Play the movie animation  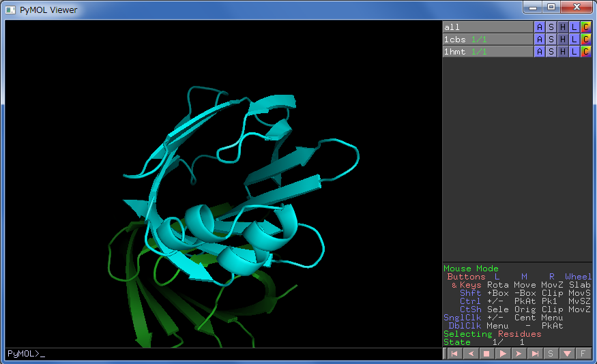pos(503,354)
